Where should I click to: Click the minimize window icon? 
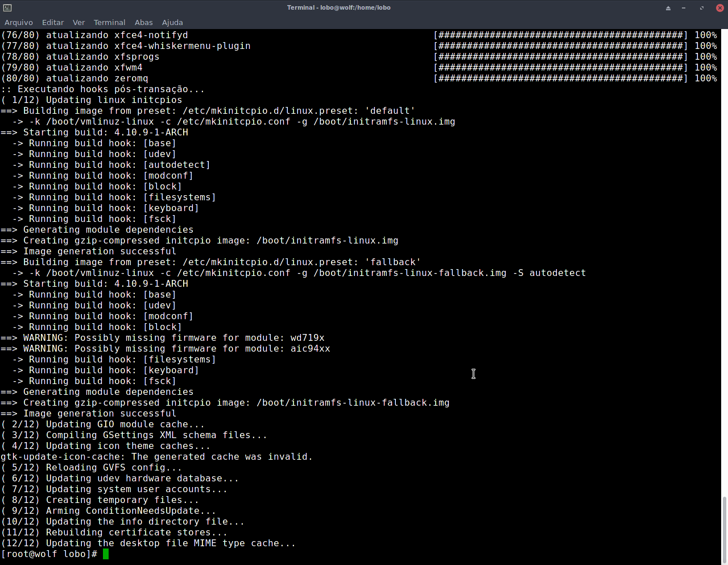point(685,8)
